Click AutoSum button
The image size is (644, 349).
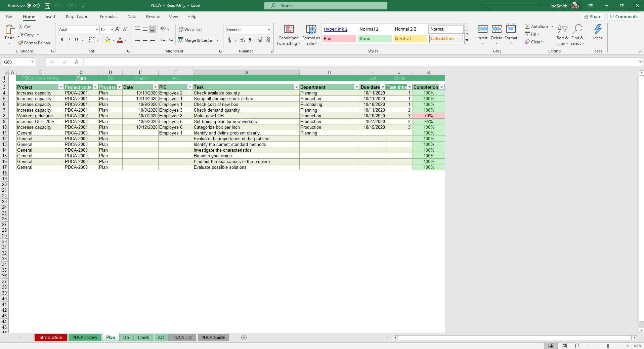[x=536, y=27]
